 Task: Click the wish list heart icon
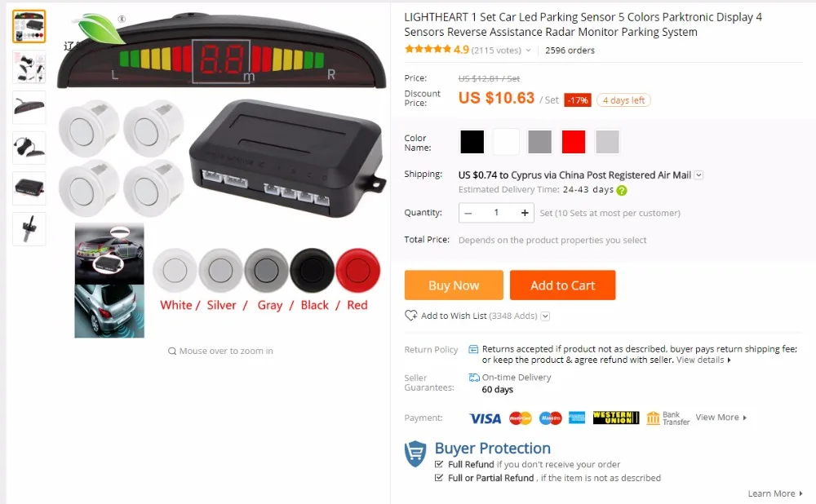point(410,315)
